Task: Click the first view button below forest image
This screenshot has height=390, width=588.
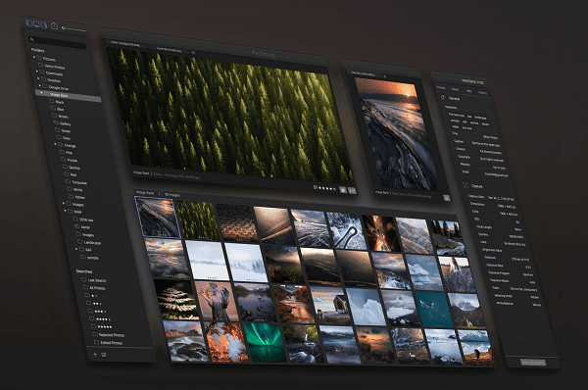Action: (343, 190)
